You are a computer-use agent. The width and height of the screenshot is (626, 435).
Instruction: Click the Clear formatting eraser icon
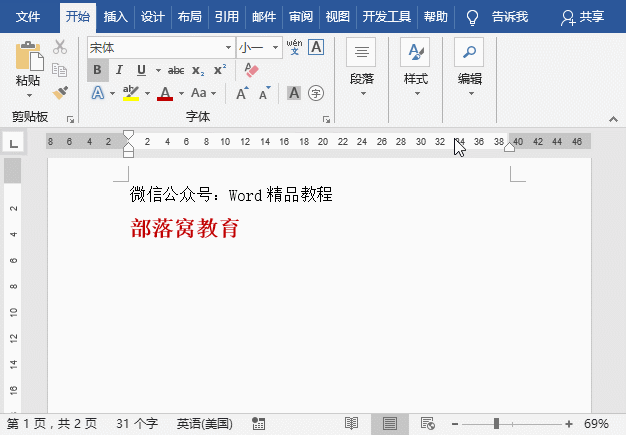click(x=252, y=70)
